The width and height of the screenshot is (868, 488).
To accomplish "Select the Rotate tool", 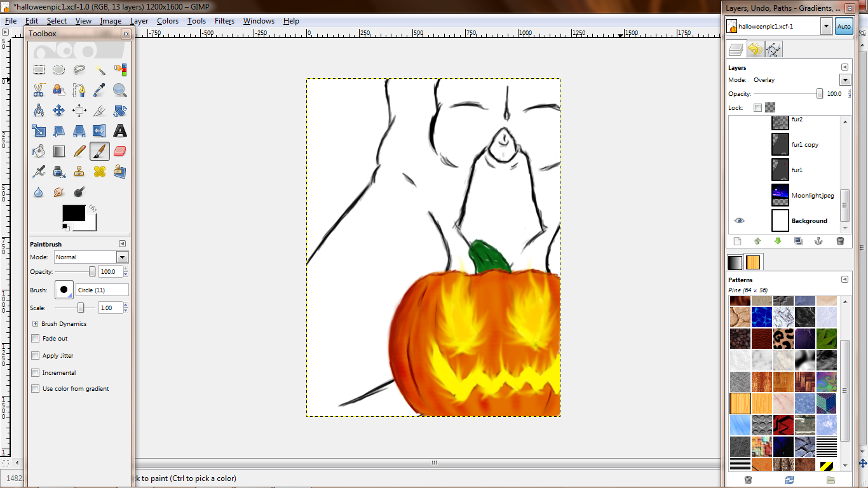I will [x=120, y=111].
